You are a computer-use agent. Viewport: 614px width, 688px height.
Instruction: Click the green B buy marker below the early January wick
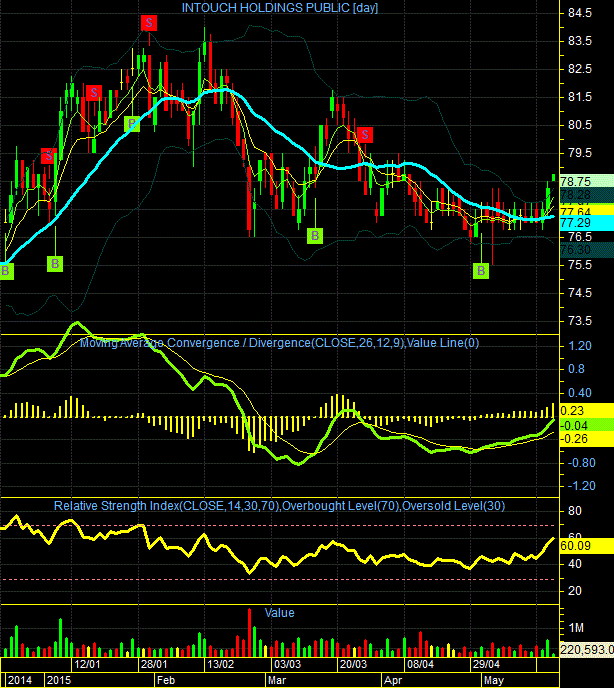[55, 264]
